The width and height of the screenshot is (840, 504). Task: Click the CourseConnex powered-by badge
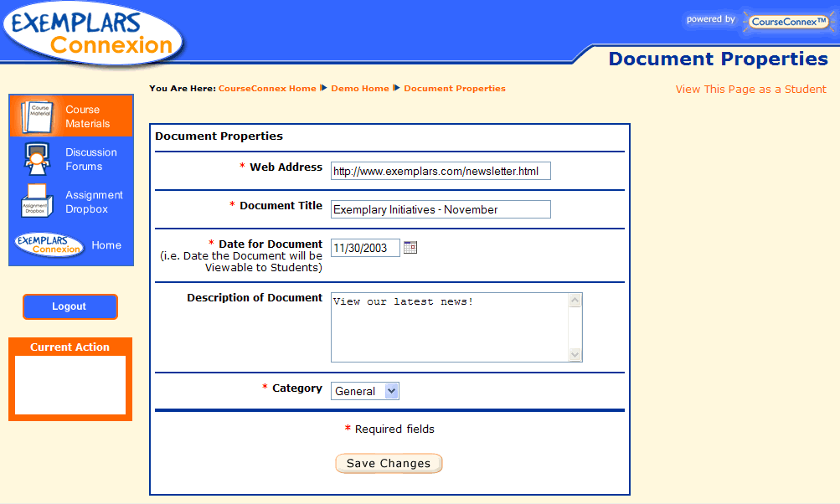click(787, 22)
